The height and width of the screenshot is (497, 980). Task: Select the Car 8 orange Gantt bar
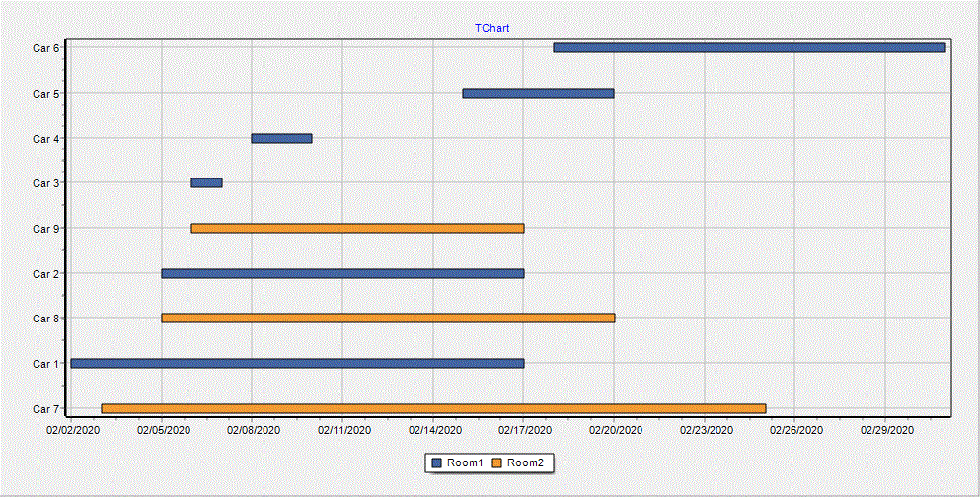pyautogui.click(x=388, y=319)
